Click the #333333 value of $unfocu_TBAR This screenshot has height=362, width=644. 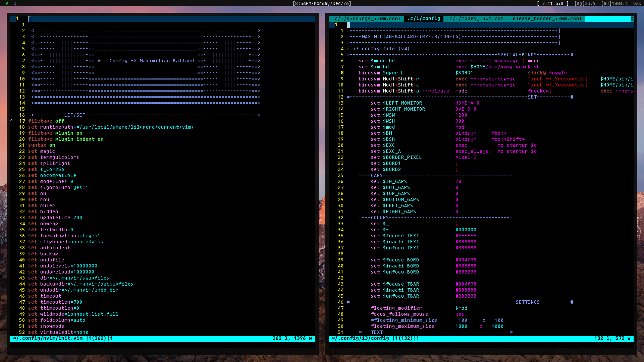[466, 296]
